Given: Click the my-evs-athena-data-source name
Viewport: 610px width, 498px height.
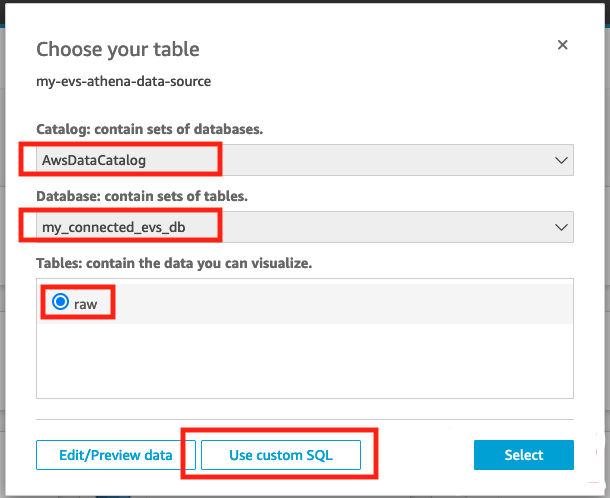Looking at the screenshot, I should tap(124, 81).
